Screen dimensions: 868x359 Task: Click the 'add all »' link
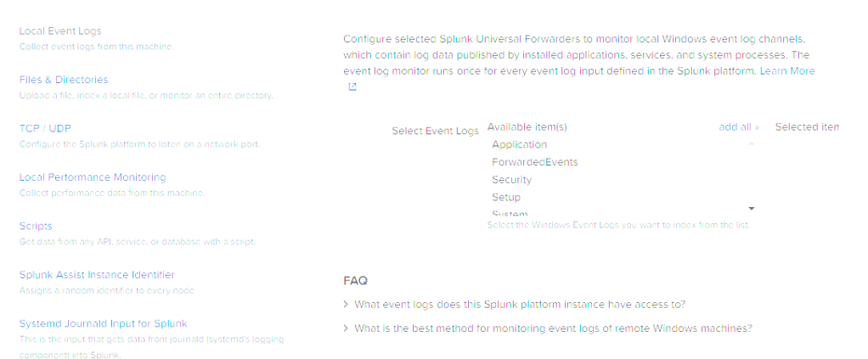coord(739,127)
